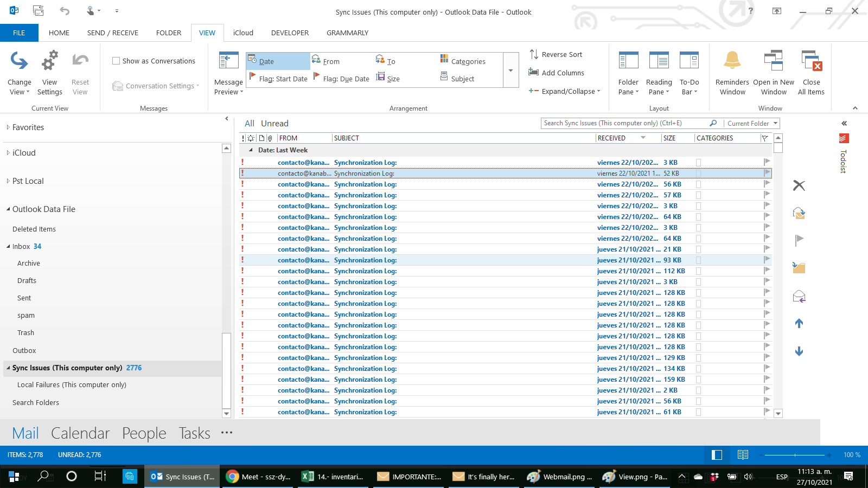This screenshot has width=868, height=488.
Task: Click the Normal view icon in status bar
Action: click(717, 455)
